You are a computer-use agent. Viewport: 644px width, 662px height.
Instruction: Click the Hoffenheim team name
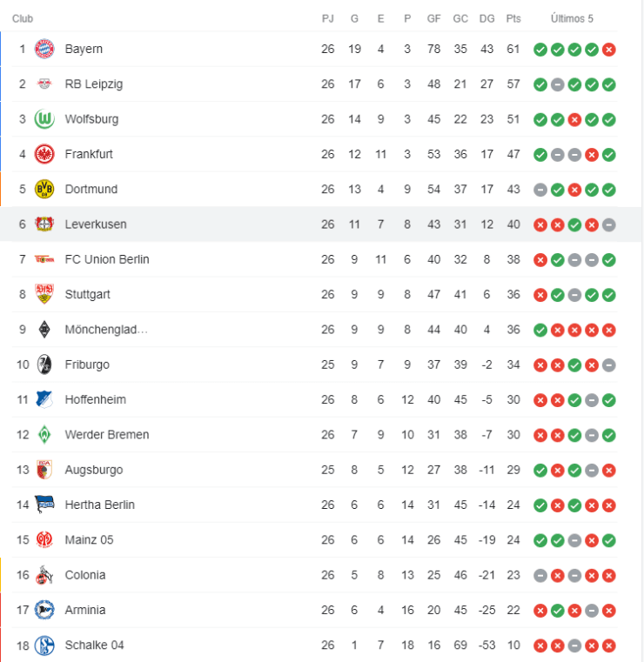tap(95, 399)
